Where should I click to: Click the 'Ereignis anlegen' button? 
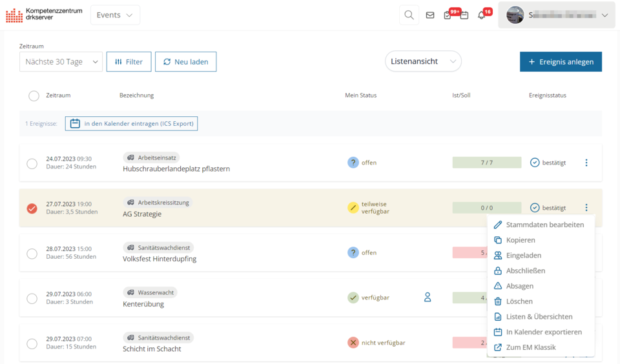(561, 62)
